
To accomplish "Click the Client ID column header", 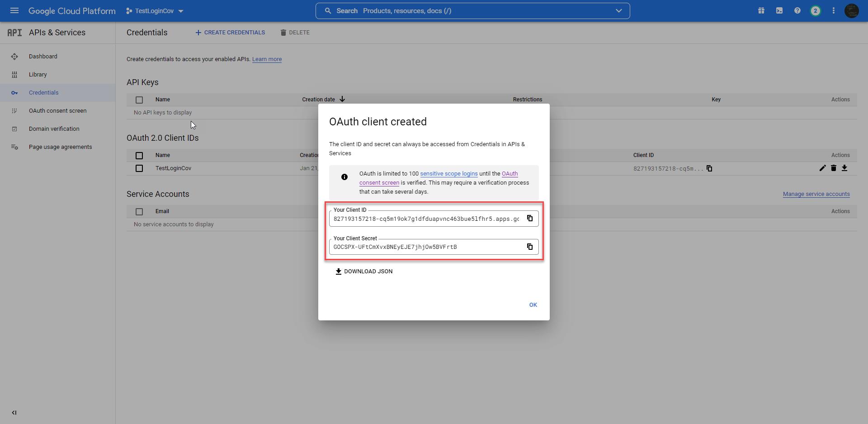I will click(x=643, y=155).
